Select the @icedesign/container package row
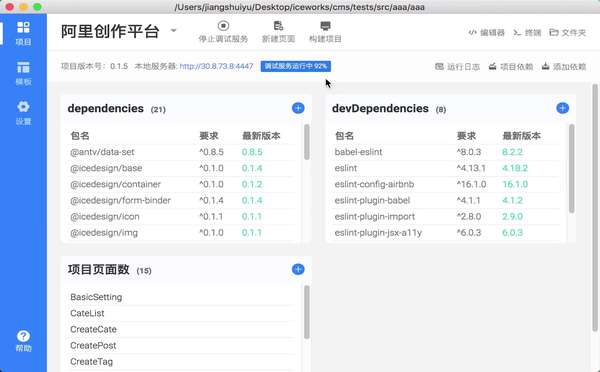Image resolution: width=600 pixels, height=372 pixels. pos(183,184)
